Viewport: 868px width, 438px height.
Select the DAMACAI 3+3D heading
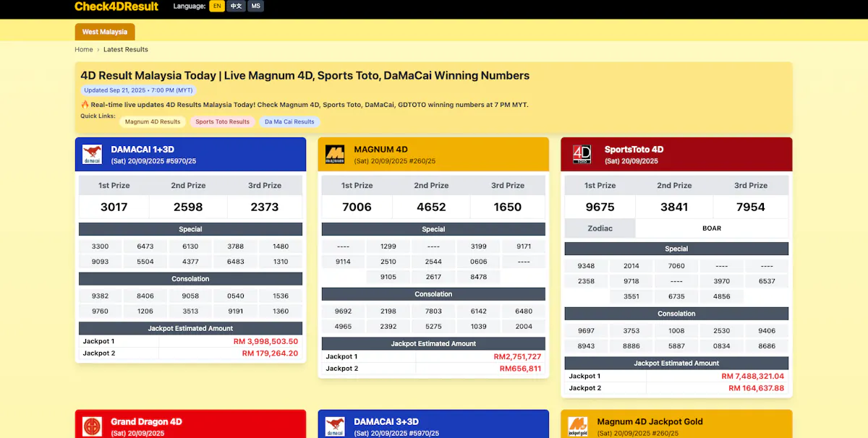click(386, 422)
